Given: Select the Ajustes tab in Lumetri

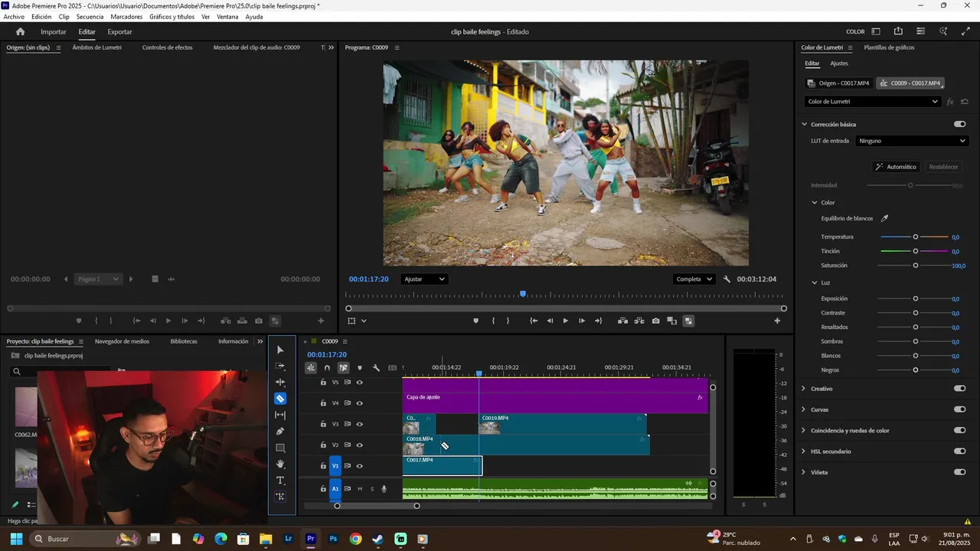Looking at the screenshot, I should point(839,64).
